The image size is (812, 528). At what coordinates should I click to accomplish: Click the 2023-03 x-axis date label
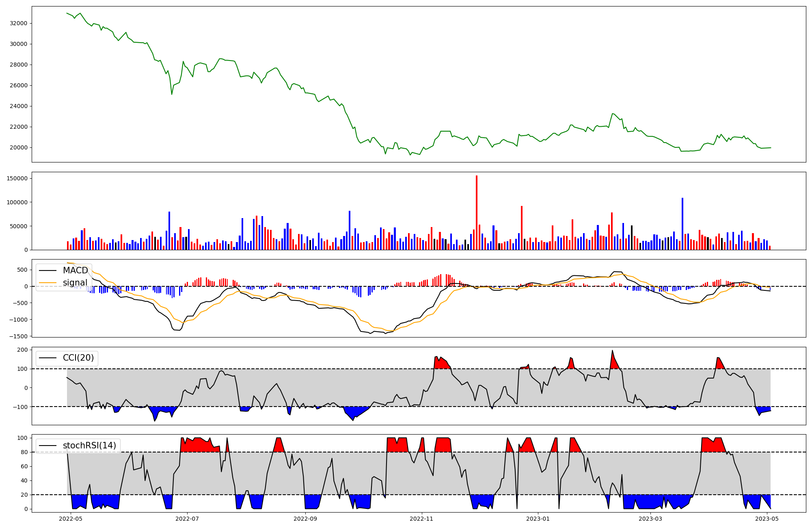[x=650, y=519]
